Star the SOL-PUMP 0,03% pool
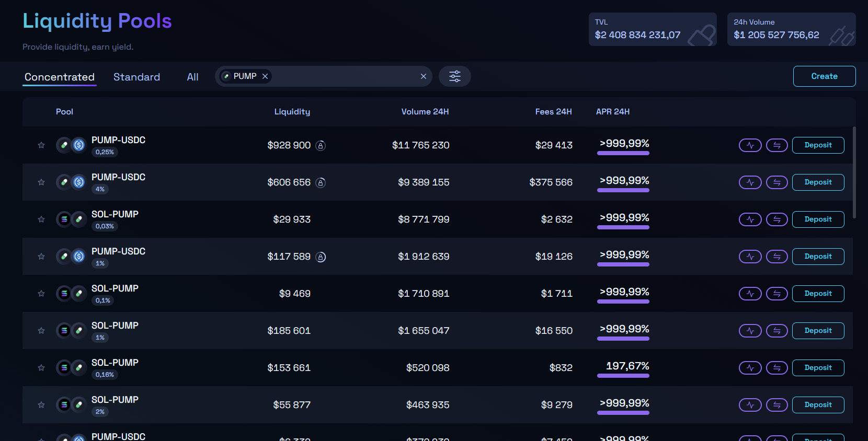The height and width of the screenshot is (441, 868). tap(41, 219)
